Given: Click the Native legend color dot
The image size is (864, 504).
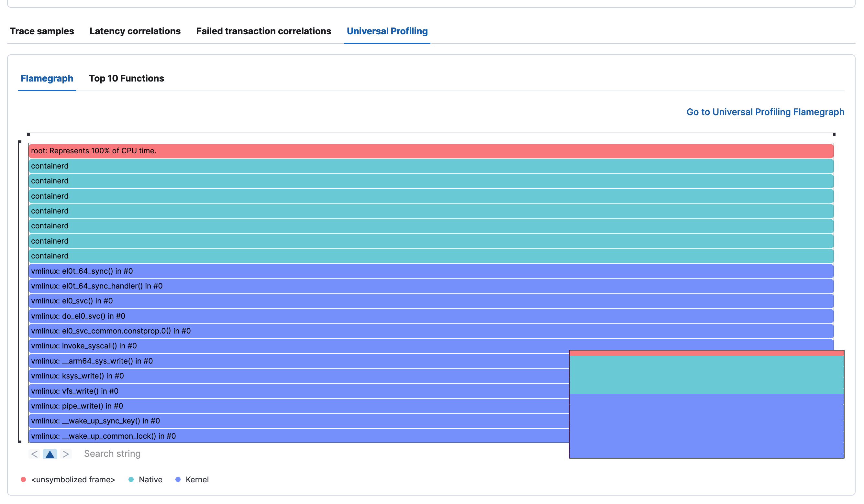Looking at the screenshot, I should 131,480.
